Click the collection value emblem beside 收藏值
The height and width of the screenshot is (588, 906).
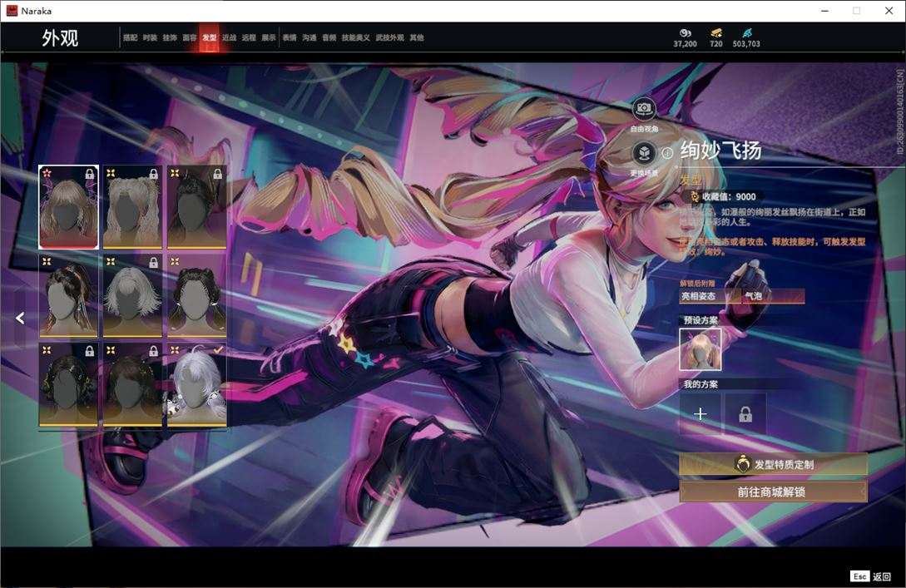(695, 197)
